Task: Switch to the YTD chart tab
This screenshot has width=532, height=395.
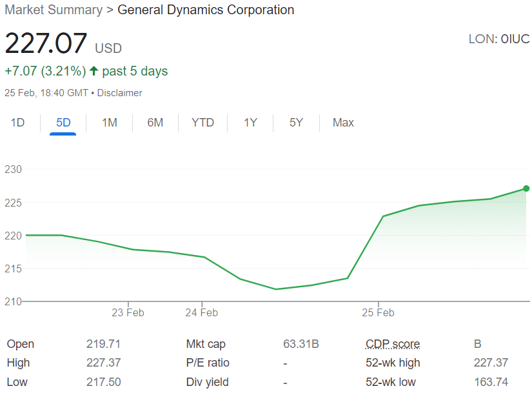Action: [x=202, y=122]
